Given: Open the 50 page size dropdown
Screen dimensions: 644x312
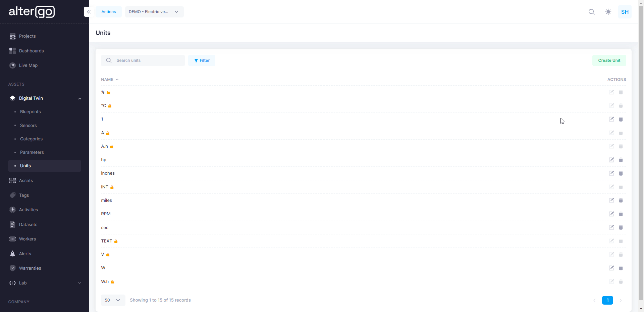Looking at the screenshot, I should 113,300.
